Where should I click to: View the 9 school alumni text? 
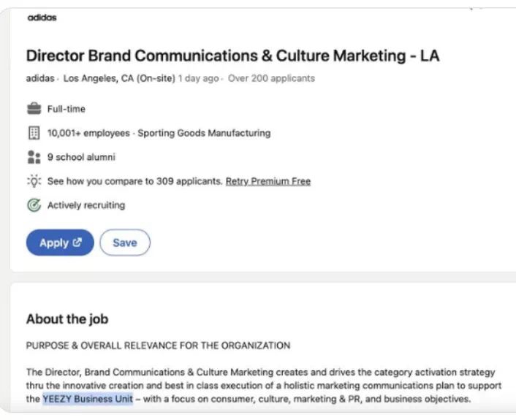coord(81,157)
